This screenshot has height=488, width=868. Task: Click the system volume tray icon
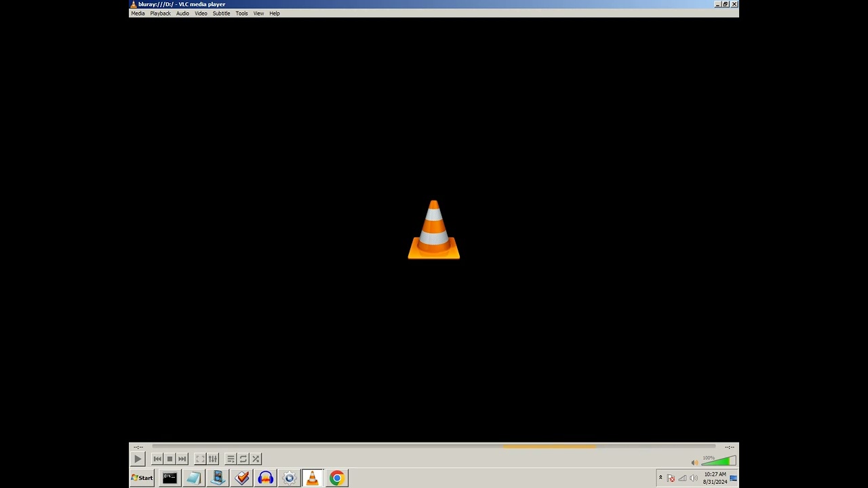click(693, 479)
